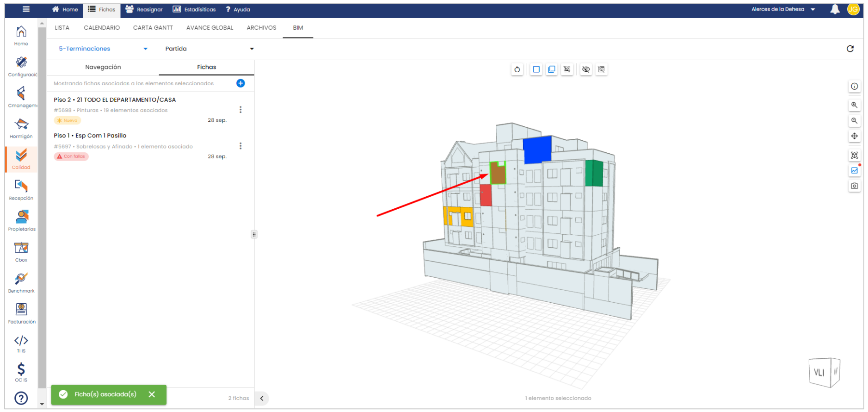Switch to the Carta Gantt tab
Image resolution: width=868 pixels, height=412 pixels.
(x=153, y=28)
